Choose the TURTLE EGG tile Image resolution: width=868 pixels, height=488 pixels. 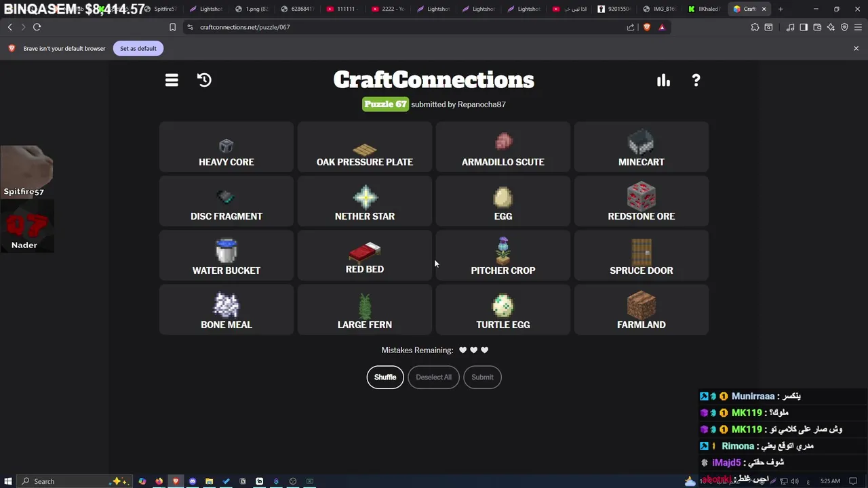tap(503, 310)
